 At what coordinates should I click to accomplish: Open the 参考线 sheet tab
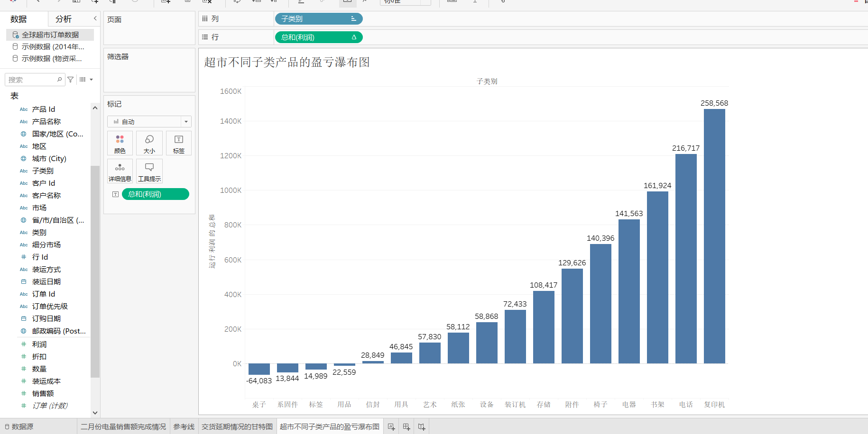184,427
